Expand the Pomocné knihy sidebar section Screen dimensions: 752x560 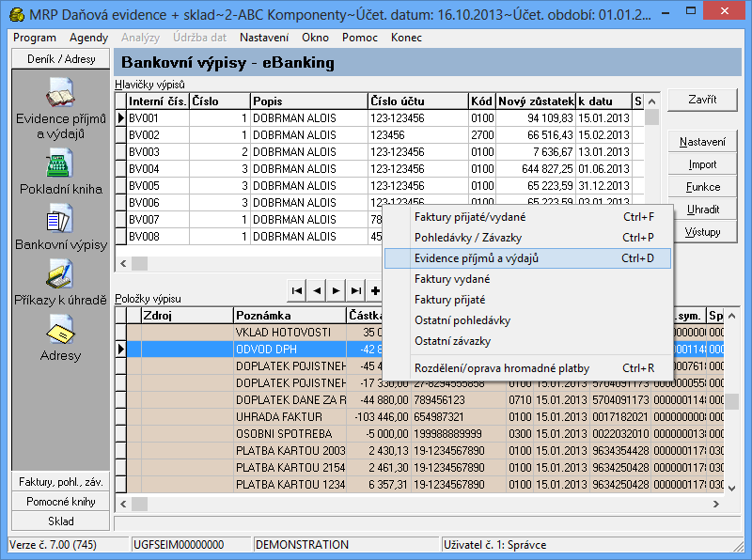tap(60, 502)
